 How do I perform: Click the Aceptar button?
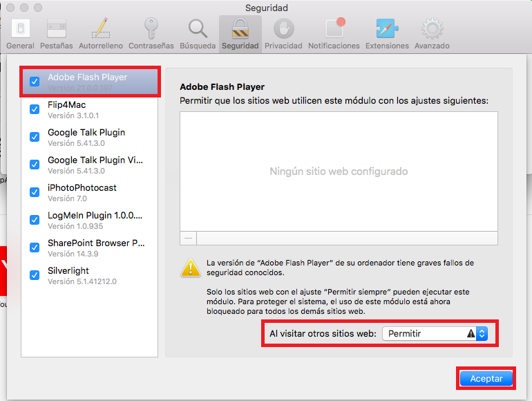[486, 378]
